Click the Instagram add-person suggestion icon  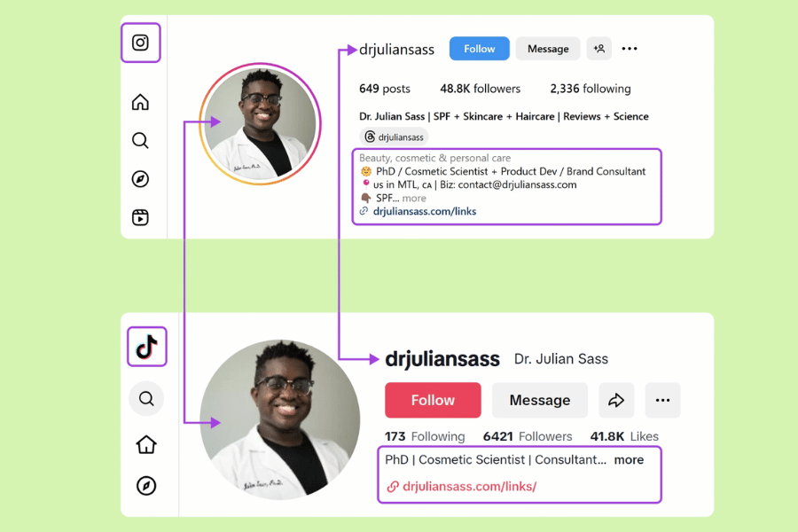599,49
